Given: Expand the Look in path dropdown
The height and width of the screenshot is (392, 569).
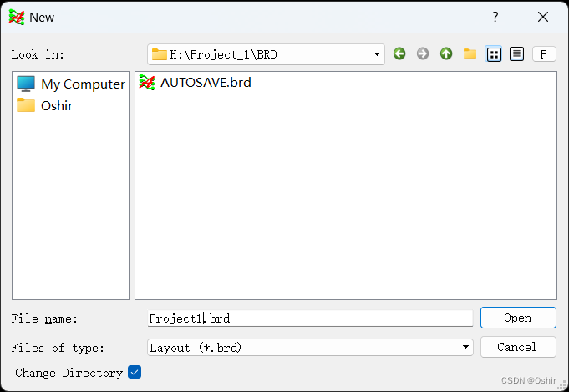Looking at the screenshot, I should (377, 54).
